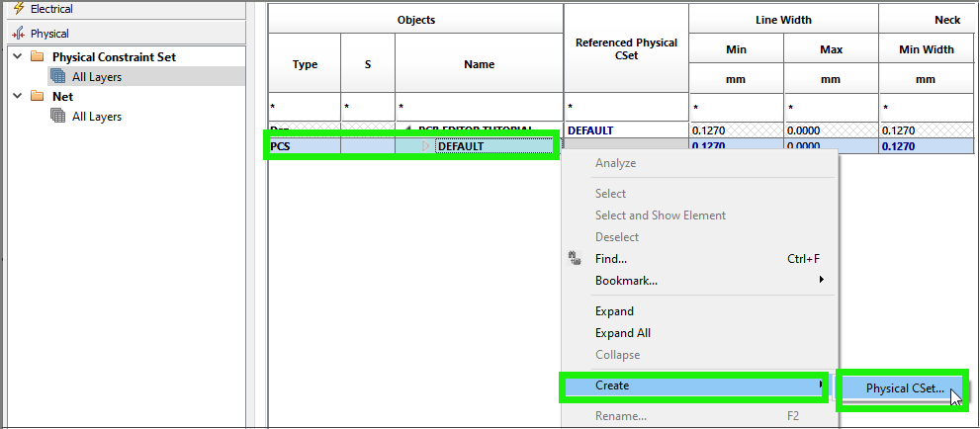Click the Neck Min Width column header
The image size is (980, 429).
pyautogui.click(x=927, y=48)
